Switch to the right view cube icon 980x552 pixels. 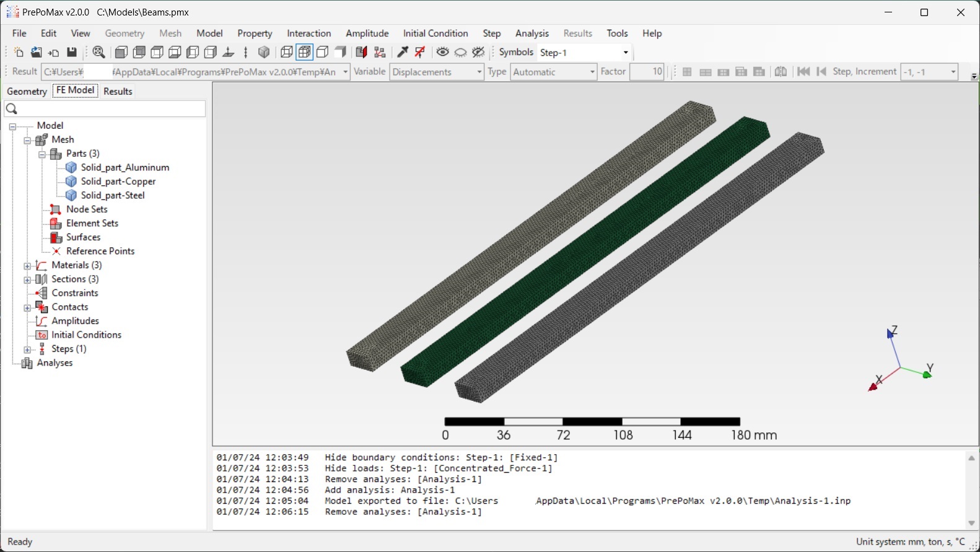pyautogui.click(x=211, y=53)
